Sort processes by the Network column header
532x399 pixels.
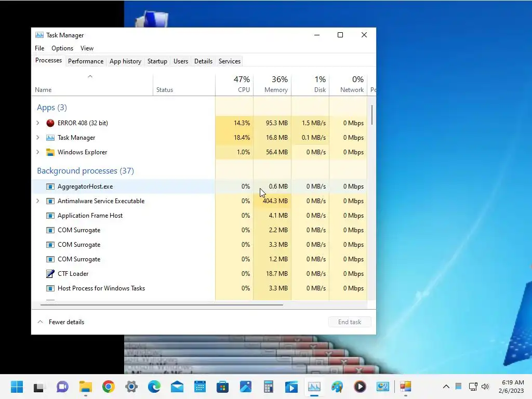tap(348, 85)
